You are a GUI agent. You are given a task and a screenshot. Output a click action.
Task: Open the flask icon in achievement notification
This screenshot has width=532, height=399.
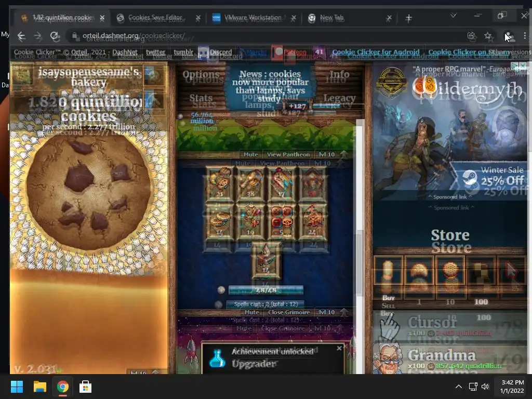tap(217, 358)
